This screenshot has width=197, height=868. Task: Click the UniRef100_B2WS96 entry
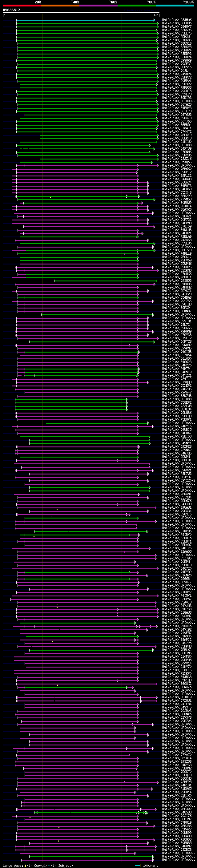click(x=177, y=30)
